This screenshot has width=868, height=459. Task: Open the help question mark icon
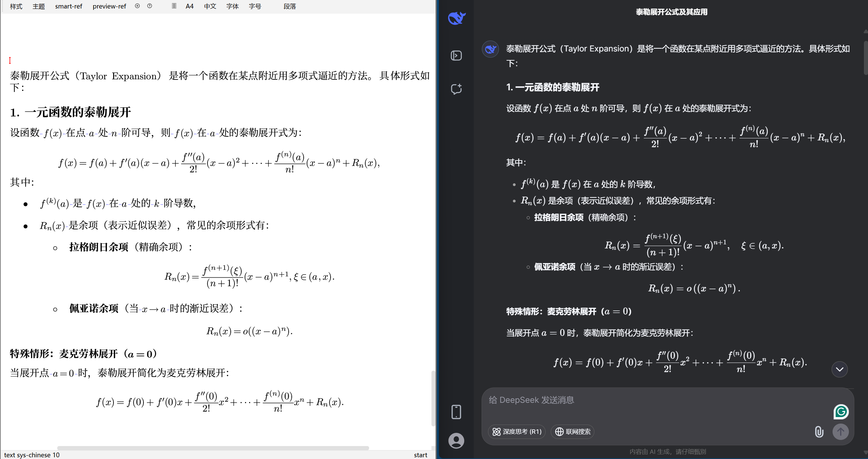click(x=150, y=6)
